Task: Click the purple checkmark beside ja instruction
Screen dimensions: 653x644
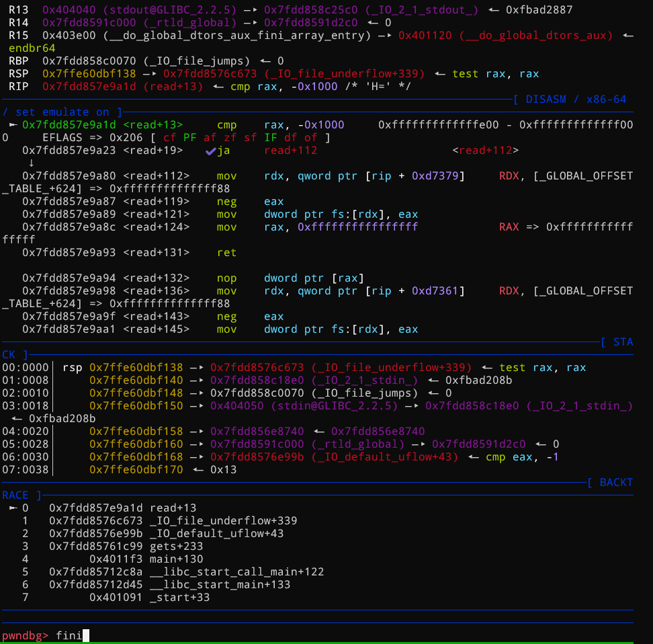Action: tap(210, 151)
